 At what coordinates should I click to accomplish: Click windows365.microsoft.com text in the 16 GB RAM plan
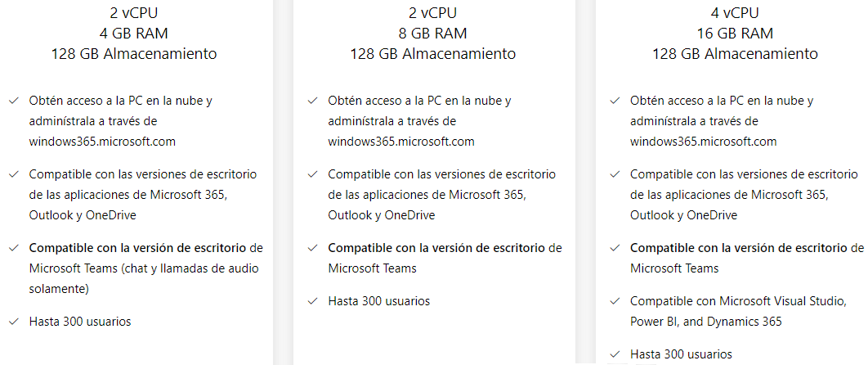(x=703, y=141)
